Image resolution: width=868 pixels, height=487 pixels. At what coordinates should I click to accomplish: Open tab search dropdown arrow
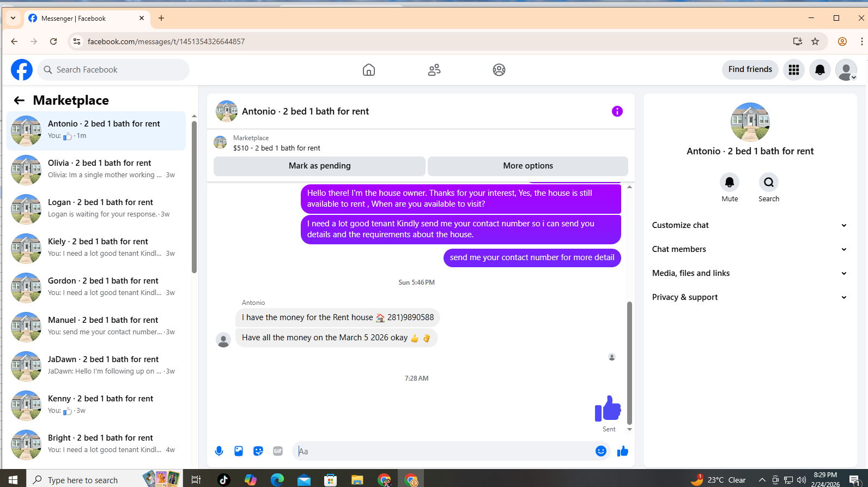pyautogui.click(x=13, y=18)
